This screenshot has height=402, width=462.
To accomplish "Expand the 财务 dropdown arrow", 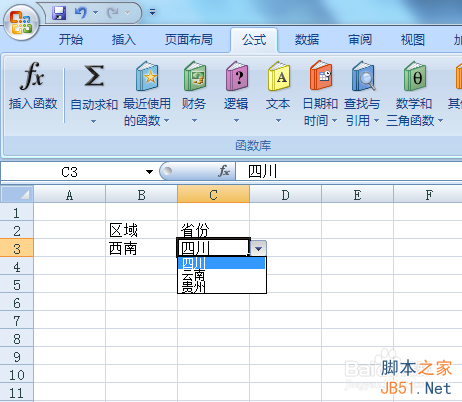I will 194,120.
